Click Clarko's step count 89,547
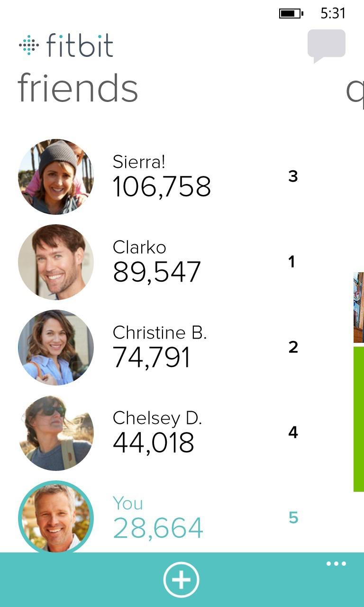364x607 pixels. 157,272
